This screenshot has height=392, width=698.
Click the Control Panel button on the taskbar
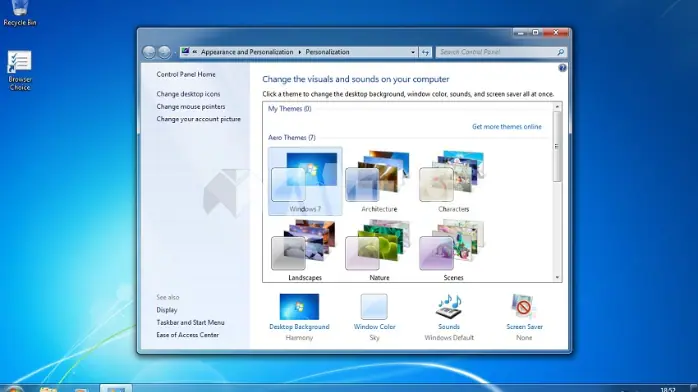pyautogui.click(x=116, y=388)
